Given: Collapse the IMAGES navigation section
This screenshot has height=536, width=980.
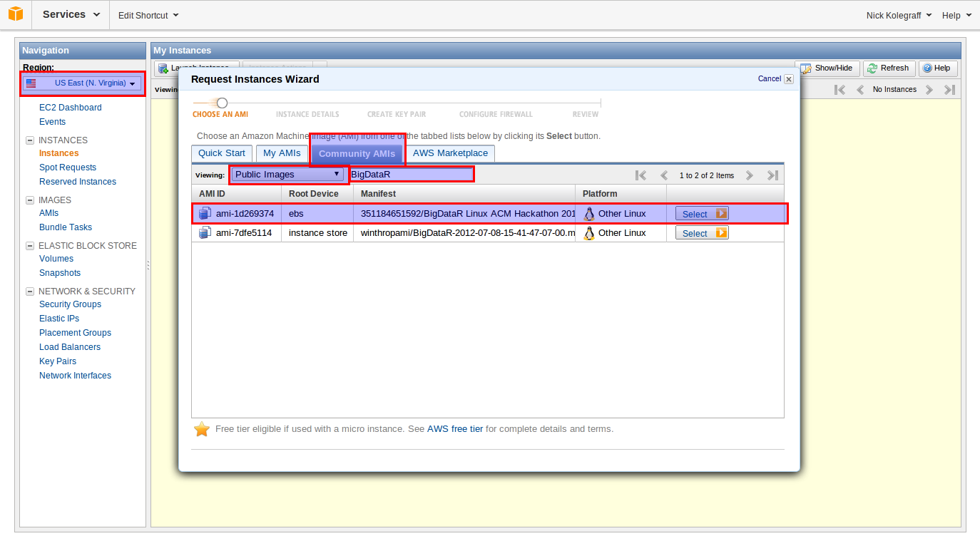Looking at the screenshot, I should [30, 200].
